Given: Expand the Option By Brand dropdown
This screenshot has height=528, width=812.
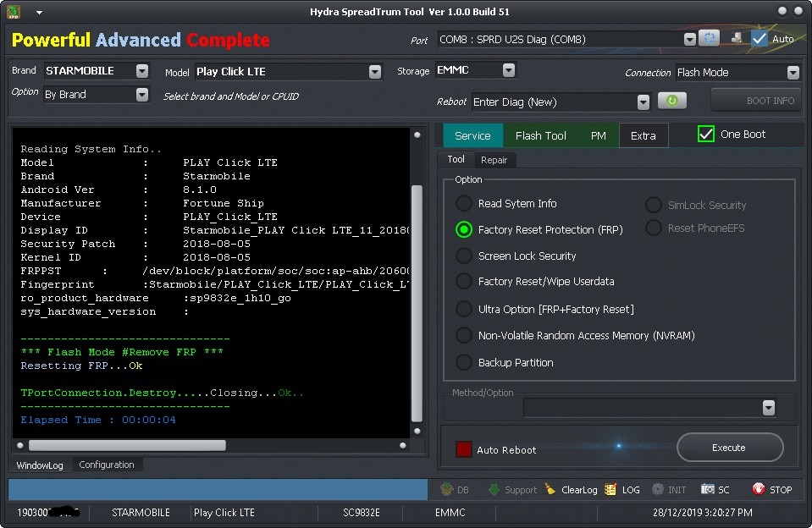Looking at the screenshot, I should tap(142, 94).
